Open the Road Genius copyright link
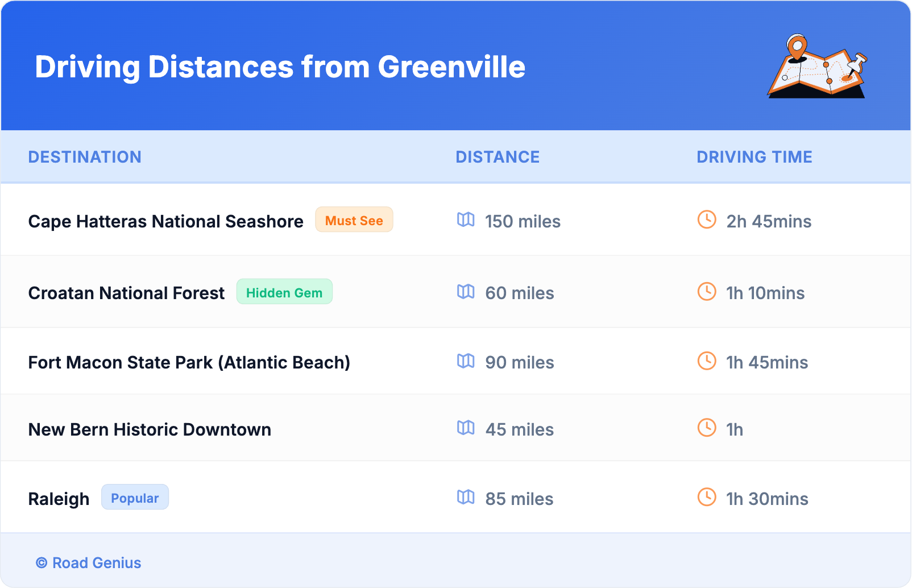This screenshot has width=912, height=588. click(x=89, y=563)
